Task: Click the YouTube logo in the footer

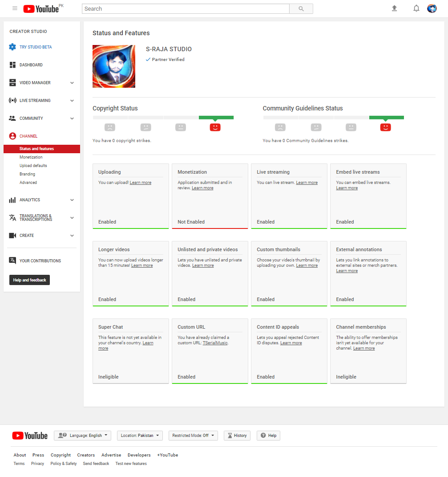Action: click(x=30, y=436)
